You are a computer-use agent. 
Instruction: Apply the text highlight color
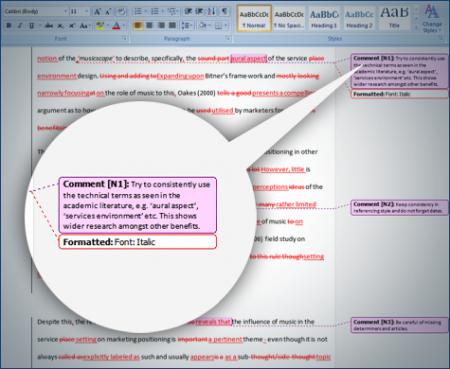(x=99, y=26)
